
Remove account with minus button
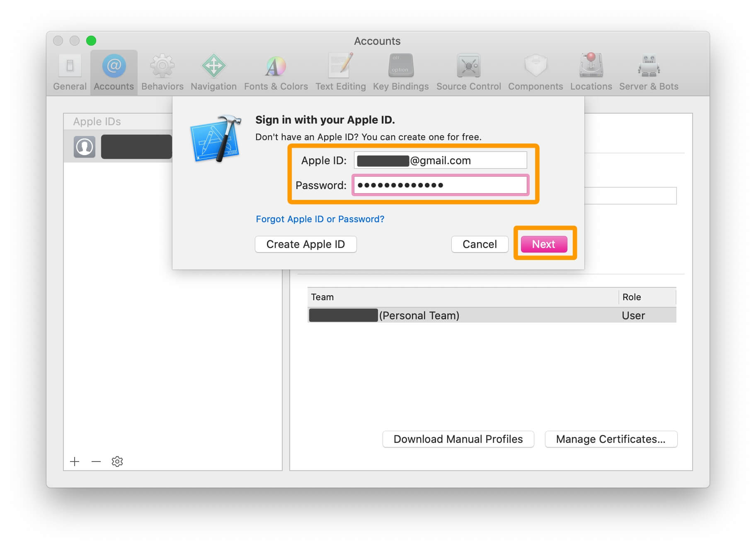96,462
